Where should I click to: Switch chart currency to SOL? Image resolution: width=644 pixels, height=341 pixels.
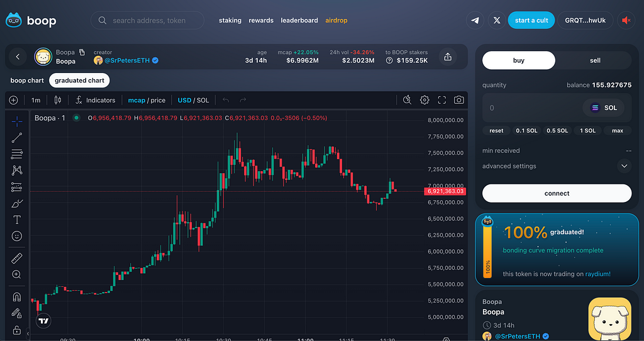point(203,100)
